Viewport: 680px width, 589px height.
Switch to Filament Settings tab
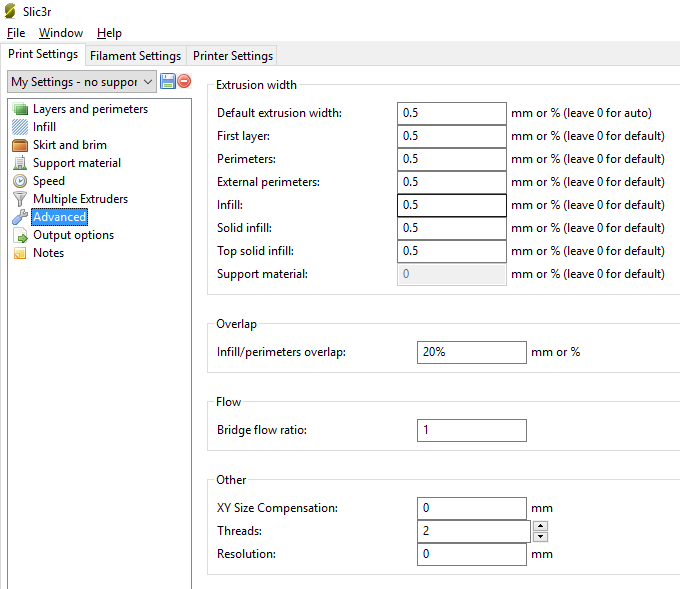pyautogui.click(x=135, y=56)
